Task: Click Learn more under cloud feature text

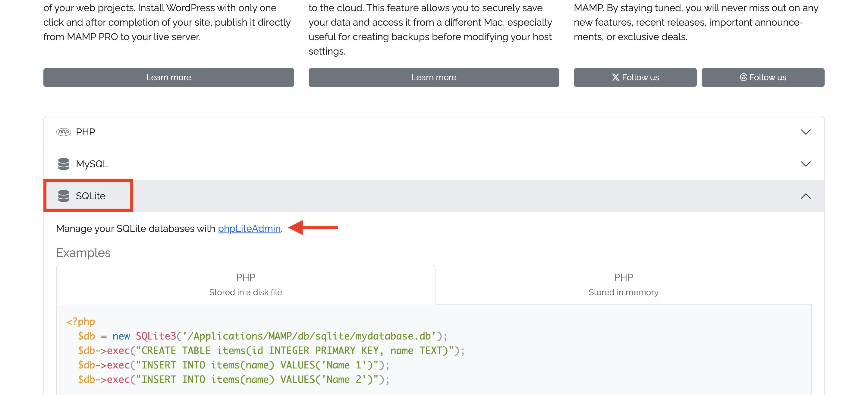Action: (434, 77)
